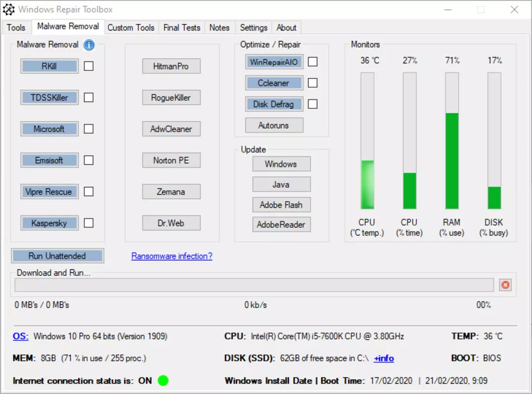
Task: Click the Windows update button
Action: point(281,164)
